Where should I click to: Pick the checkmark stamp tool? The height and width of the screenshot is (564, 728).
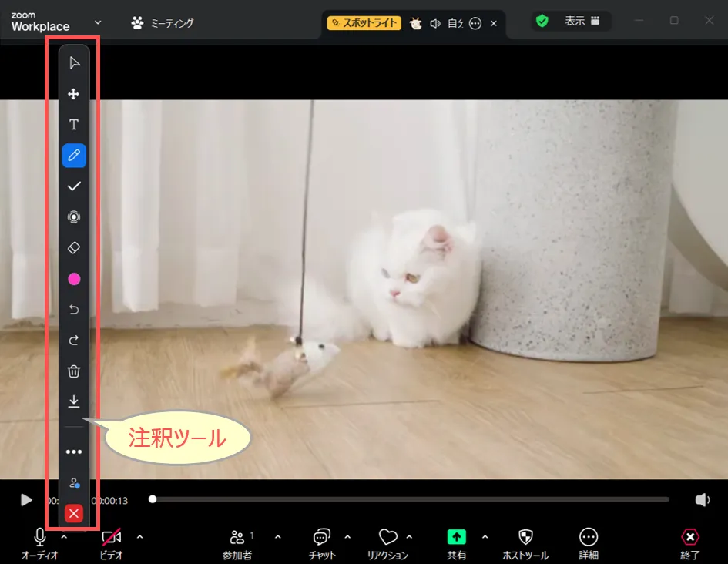tap(74, 186)
